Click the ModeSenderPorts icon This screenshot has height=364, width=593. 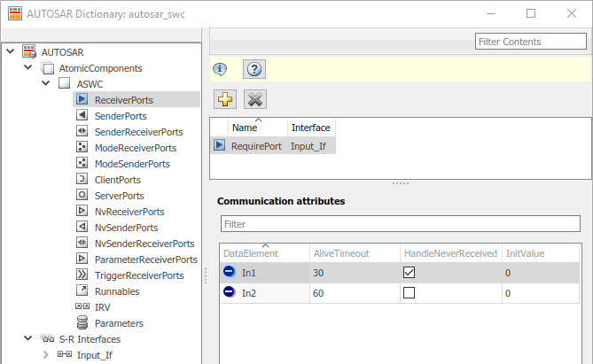[x=82, y=163]
